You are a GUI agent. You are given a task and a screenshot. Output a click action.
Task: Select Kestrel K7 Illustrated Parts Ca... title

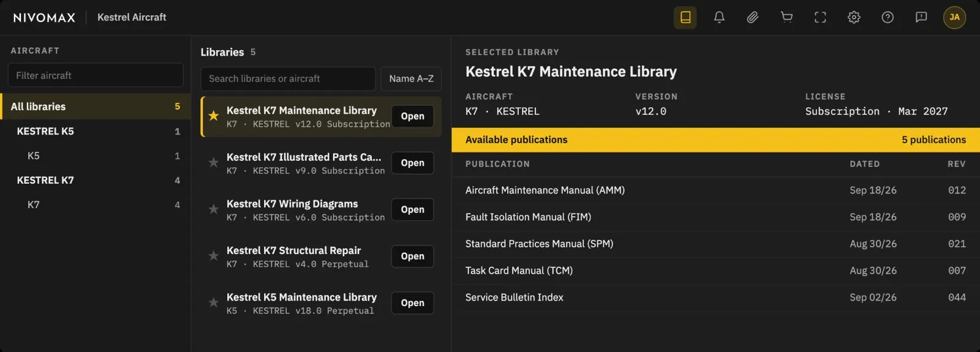pyautogui.click(x=304, y=157)
